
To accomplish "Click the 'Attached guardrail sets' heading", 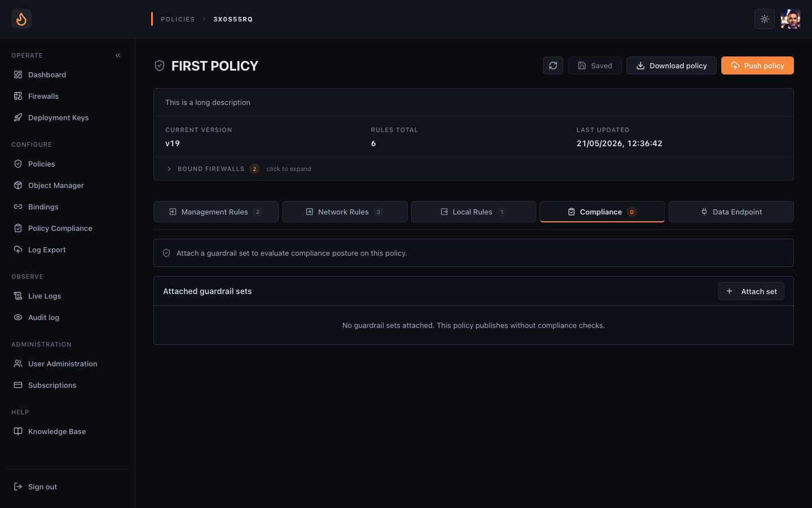I will click(x=208, y=291).
